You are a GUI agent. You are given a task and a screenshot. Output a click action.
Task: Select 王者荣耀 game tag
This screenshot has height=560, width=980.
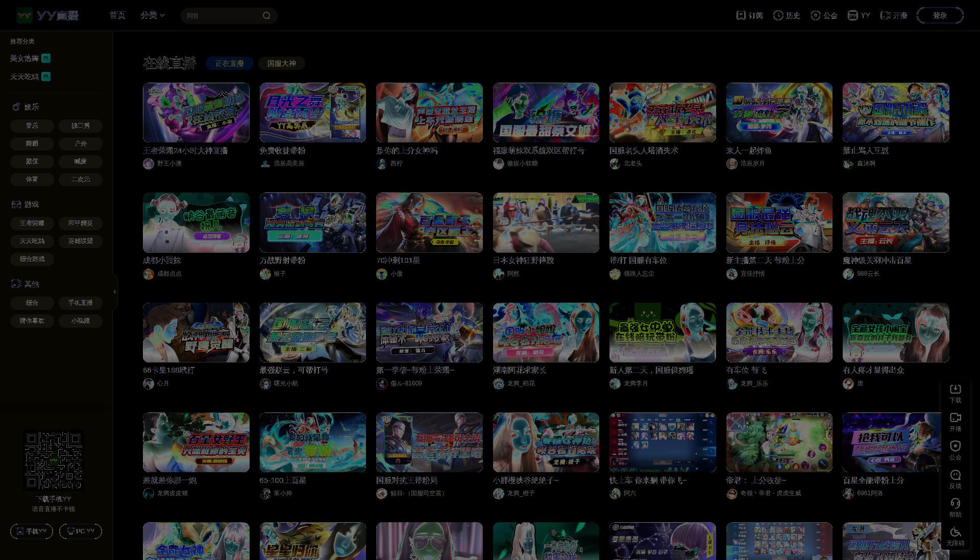[x=32, y=223]
